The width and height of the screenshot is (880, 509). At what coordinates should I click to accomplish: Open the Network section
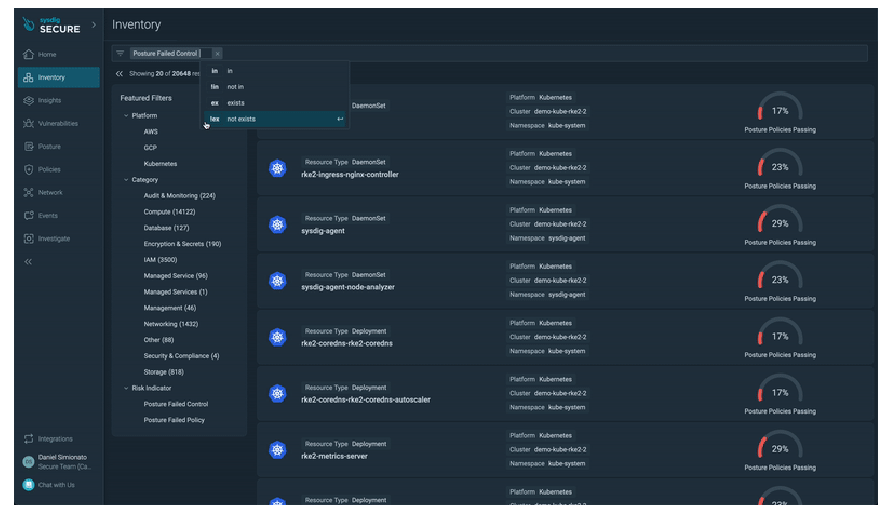tap(50, 192)
